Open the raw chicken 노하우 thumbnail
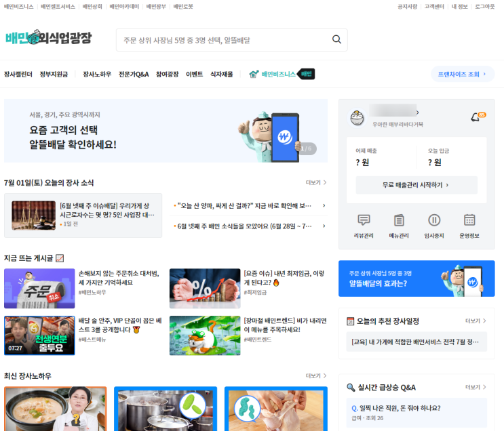The height and width of the screenshot is (431, 504). tap(276, 409)
